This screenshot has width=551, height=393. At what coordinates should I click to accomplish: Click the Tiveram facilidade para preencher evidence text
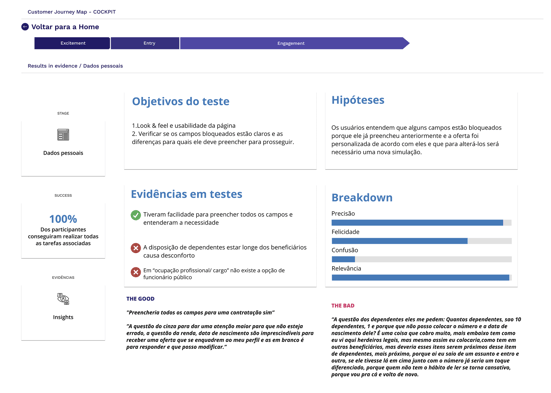coord(218,219)
